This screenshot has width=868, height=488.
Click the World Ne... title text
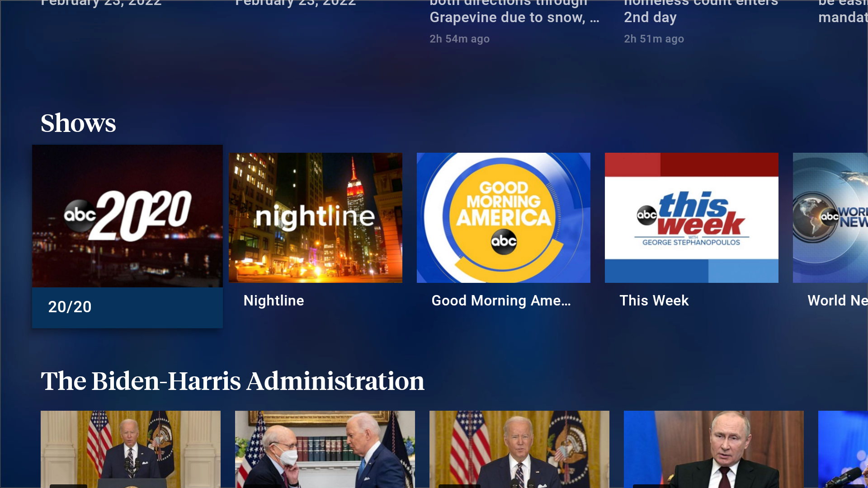click(x=837, y=300)
